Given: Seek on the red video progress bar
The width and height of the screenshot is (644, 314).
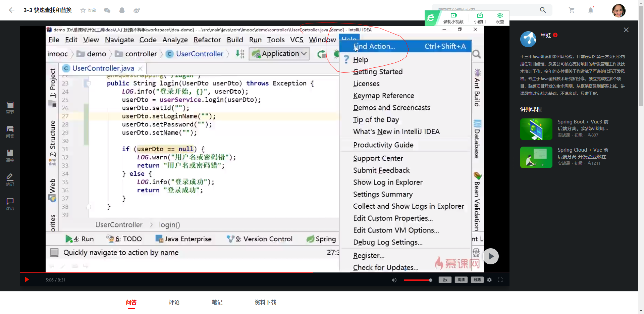Looking at the screenshot, I should 265,272.
